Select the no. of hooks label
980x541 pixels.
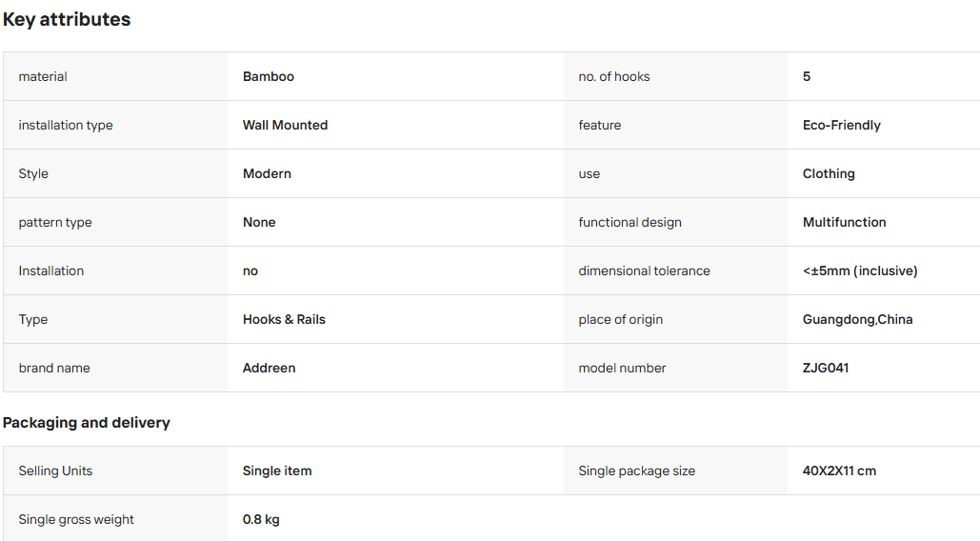pos(613,76)
